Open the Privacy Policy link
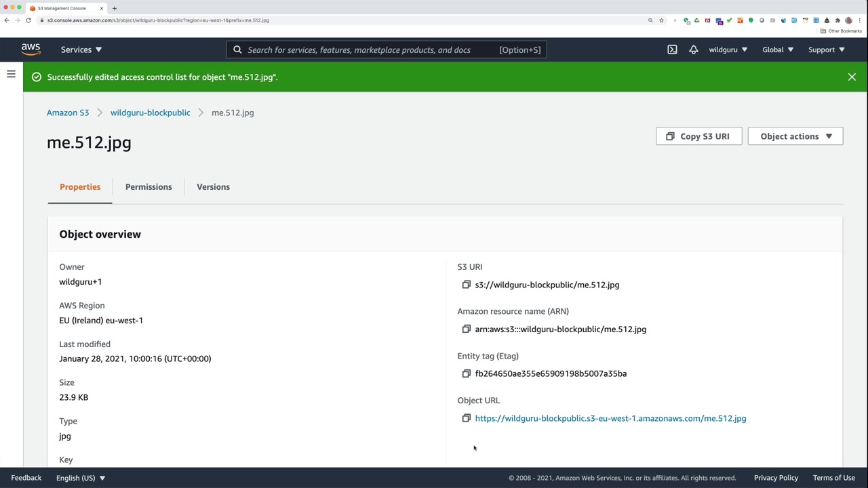 [776, 478]
